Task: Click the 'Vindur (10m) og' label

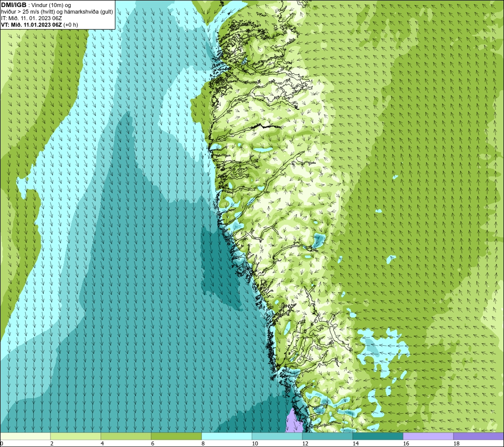Action: (51, 6)
